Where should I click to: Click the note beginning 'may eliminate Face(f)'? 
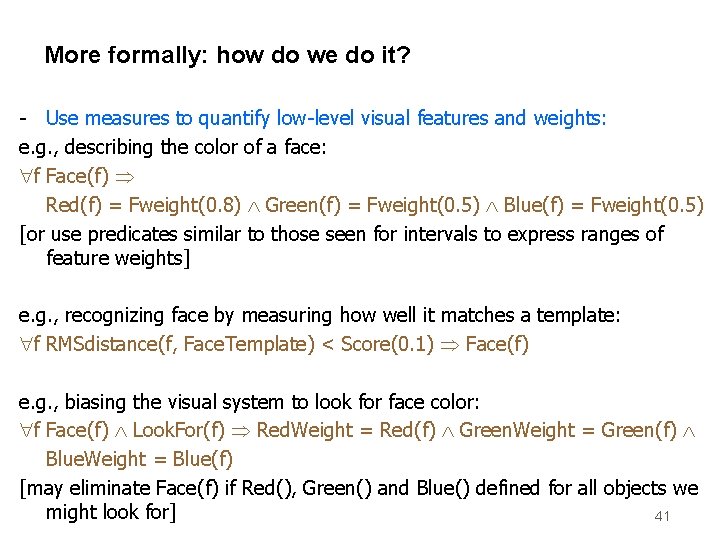(359, 500)
